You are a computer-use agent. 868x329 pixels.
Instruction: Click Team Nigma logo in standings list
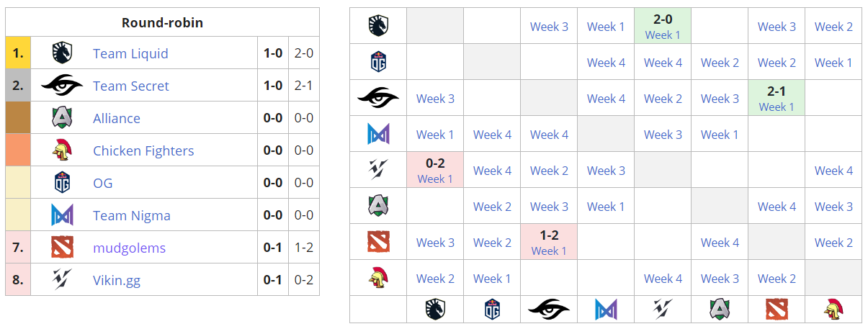[x=63, y=215]
